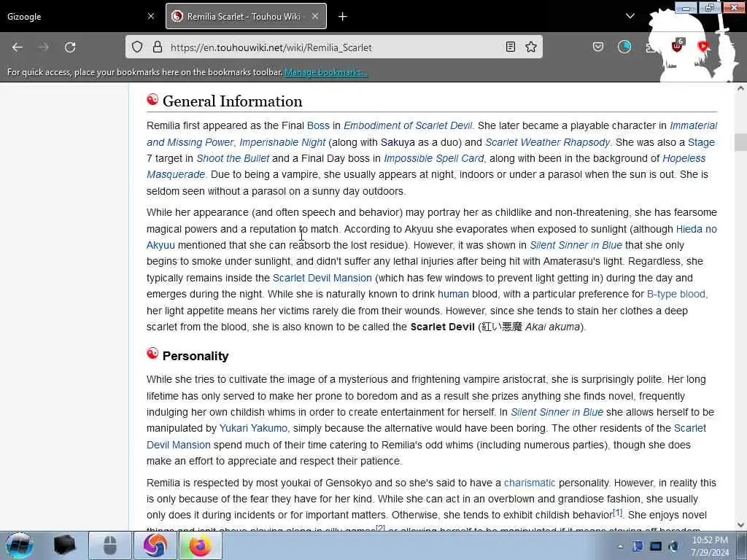Open the Scarlet Devil Mansion link in General Information

click(322, 278)
